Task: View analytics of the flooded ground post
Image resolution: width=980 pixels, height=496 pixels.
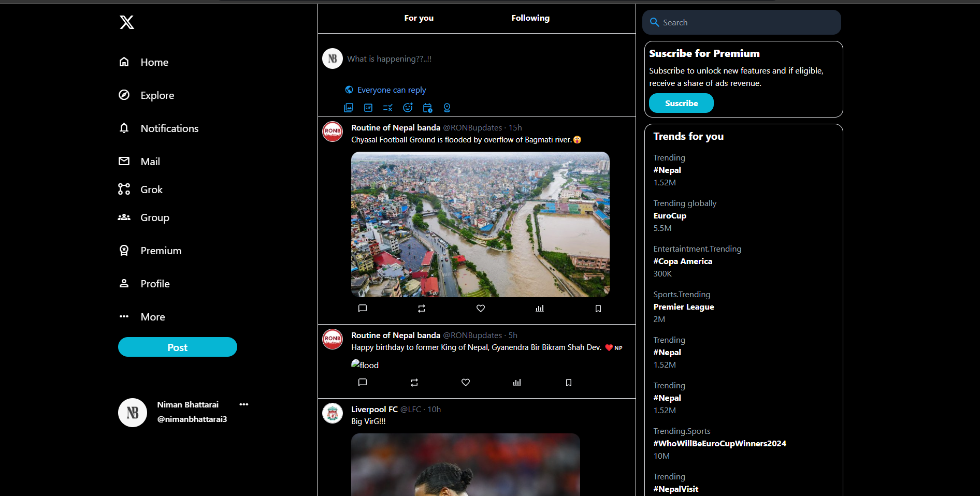Action: (x=540, y=309)
